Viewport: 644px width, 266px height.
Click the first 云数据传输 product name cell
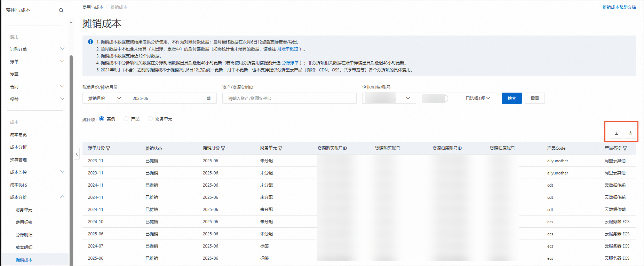(x=615, y=185)
